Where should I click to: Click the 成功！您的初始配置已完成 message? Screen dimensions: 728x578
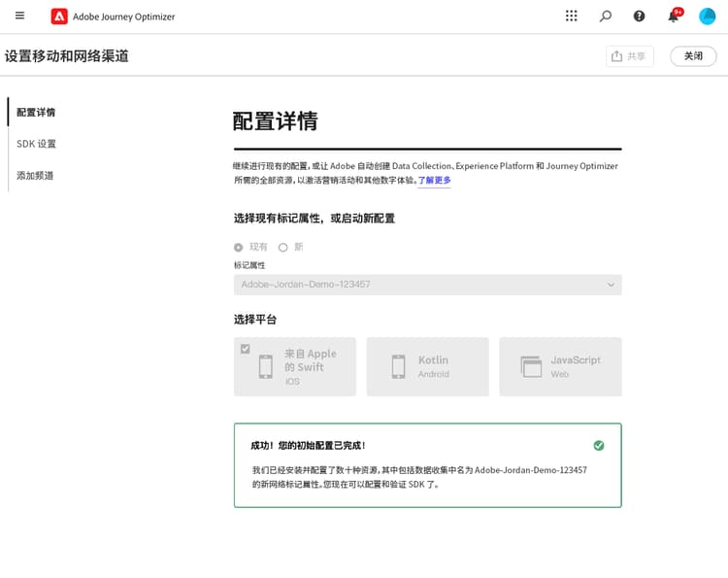tap(308, 446)
